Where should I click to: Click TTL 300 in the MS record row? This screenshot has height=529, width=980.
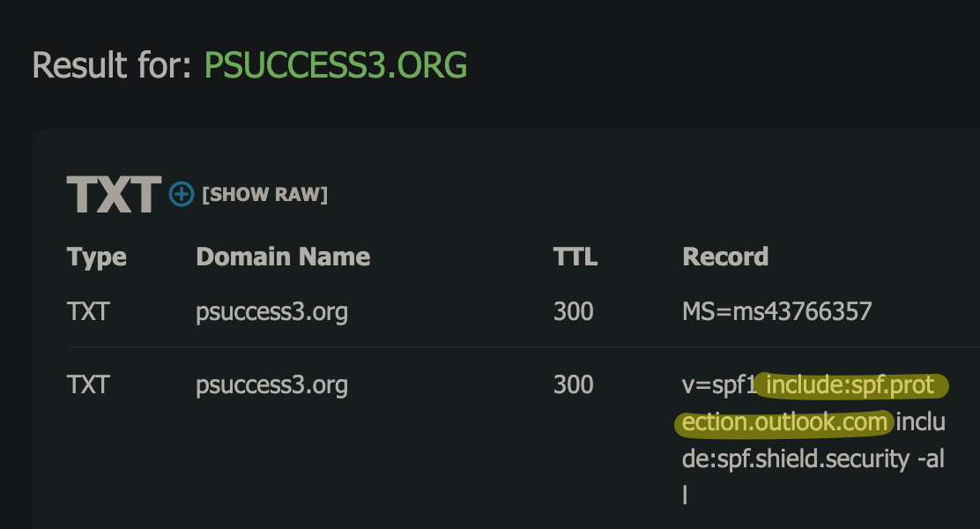573,310
